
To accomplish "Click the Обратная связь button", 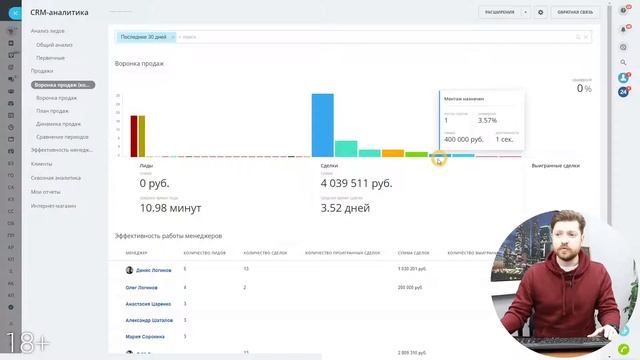I will coord(575,12).
